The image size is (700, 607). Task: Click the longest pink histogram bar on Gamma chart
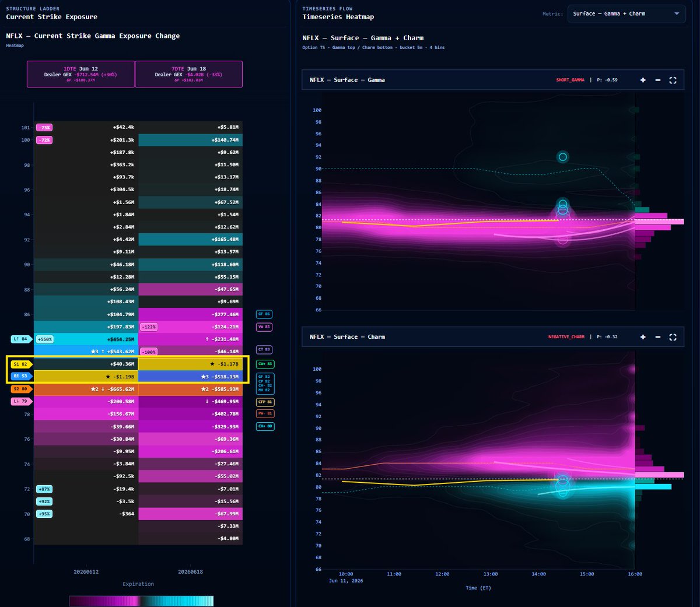coord(659,222)
